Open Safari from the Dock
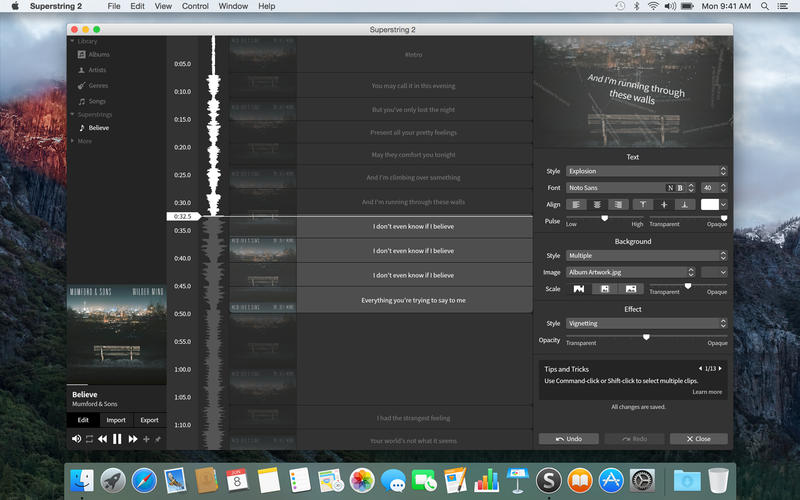The image size is (800, 500). 144,480
